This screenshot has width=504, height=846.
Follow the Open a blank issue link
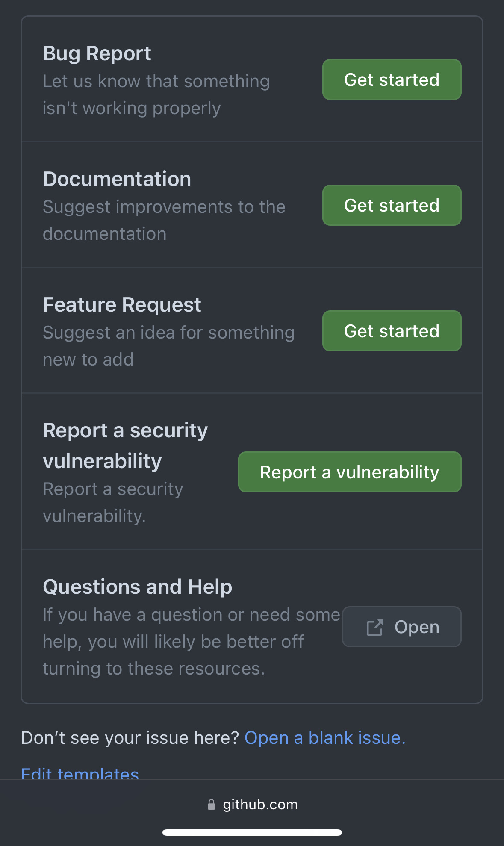pyautogui.click(x=325, y=738)
